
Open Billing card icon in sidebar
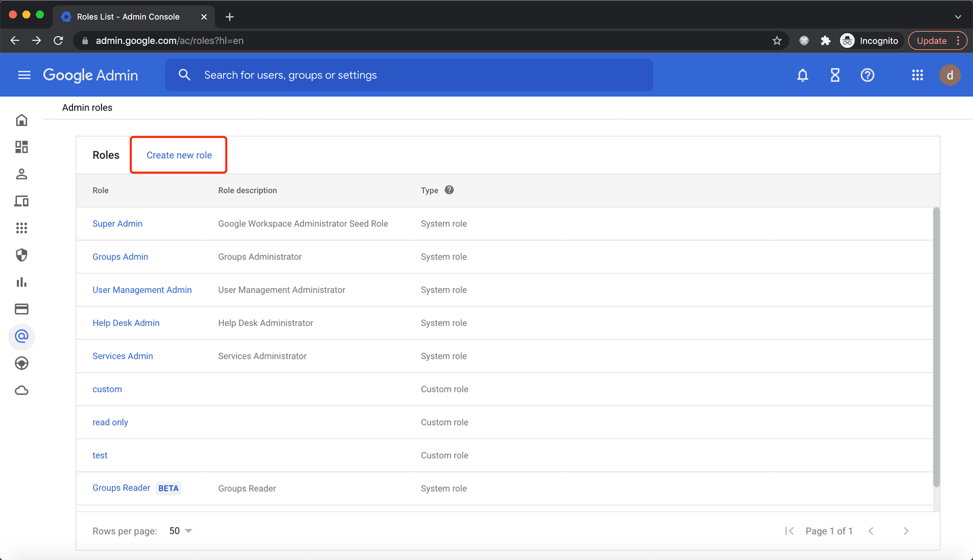(x=21, y=309)
